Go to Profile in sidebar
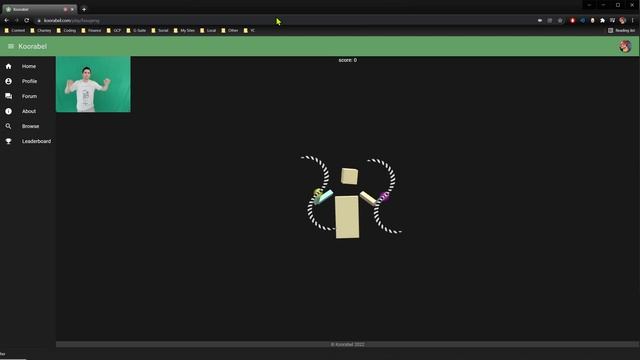Screen dimensions: 640x360 click(28, 81)
